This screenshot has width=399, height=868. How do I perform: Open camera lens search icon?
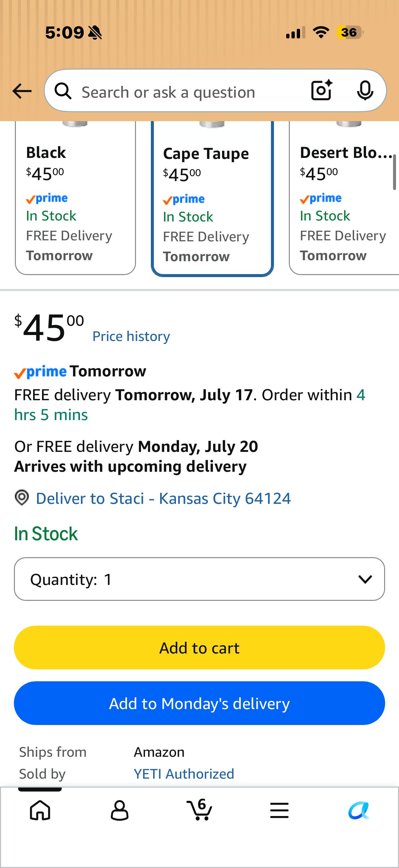coord(322,90)
